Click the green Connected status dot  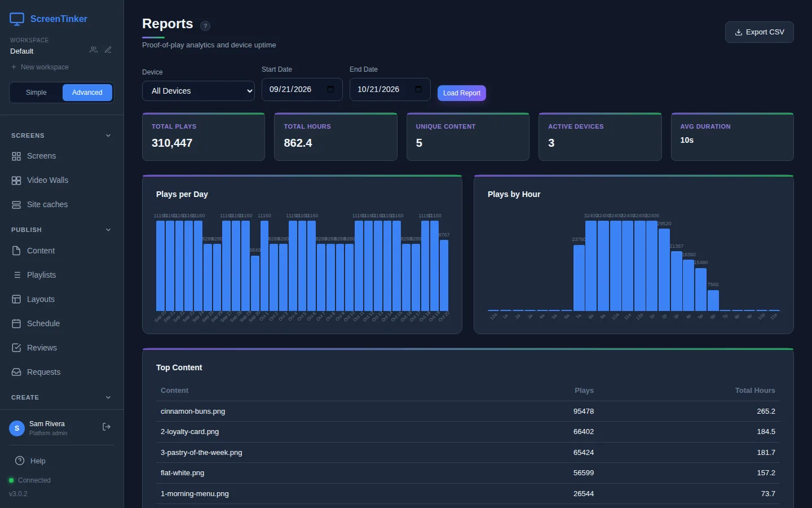point(11,480)
